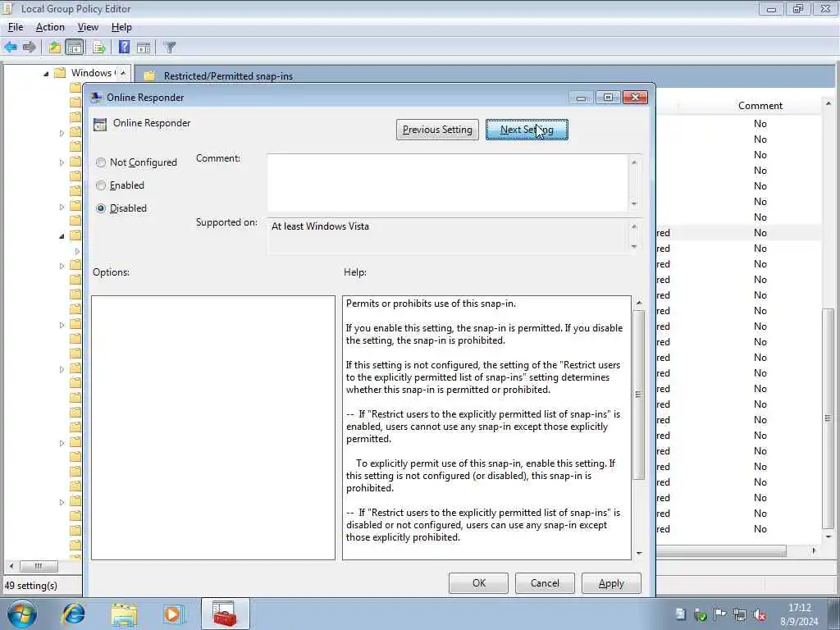Close the Online Responder dialog
This screenshot has width=840, height=630.
[x=636, y=98]
